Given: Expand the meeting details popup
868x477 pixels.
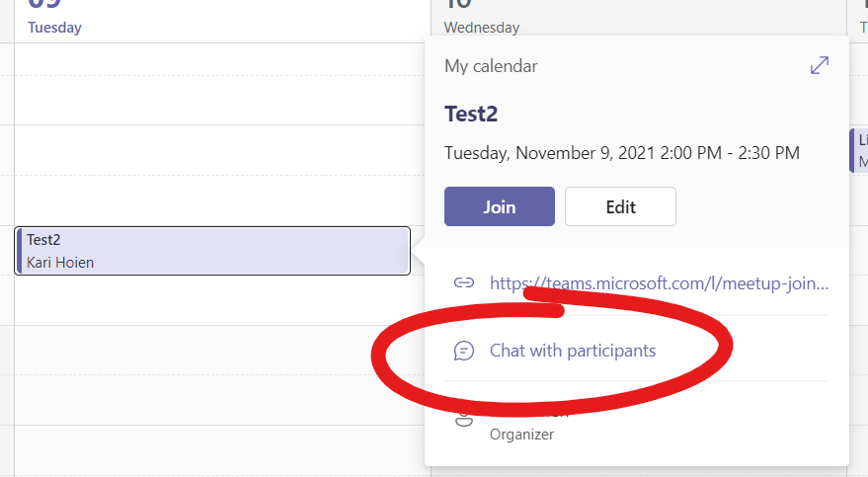Looking at the screenshot, I should click(819, 66).
